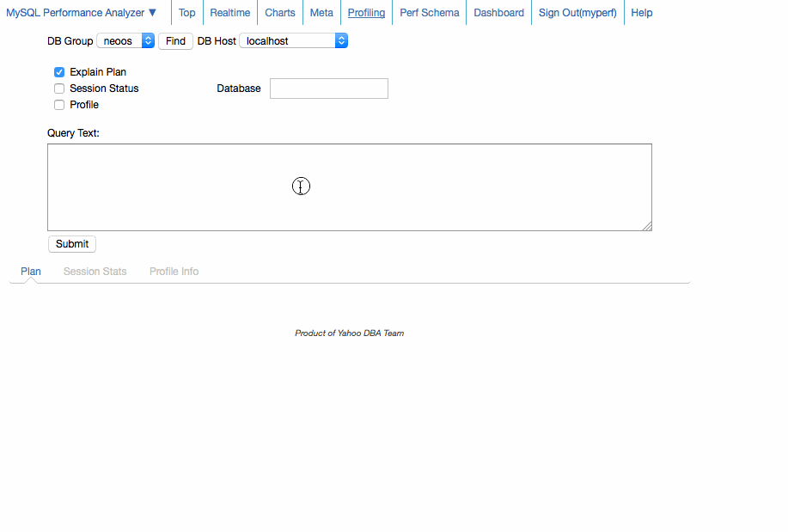Click into the Database input field
This screenshot has width=788, height=532.
coord(329,89)
